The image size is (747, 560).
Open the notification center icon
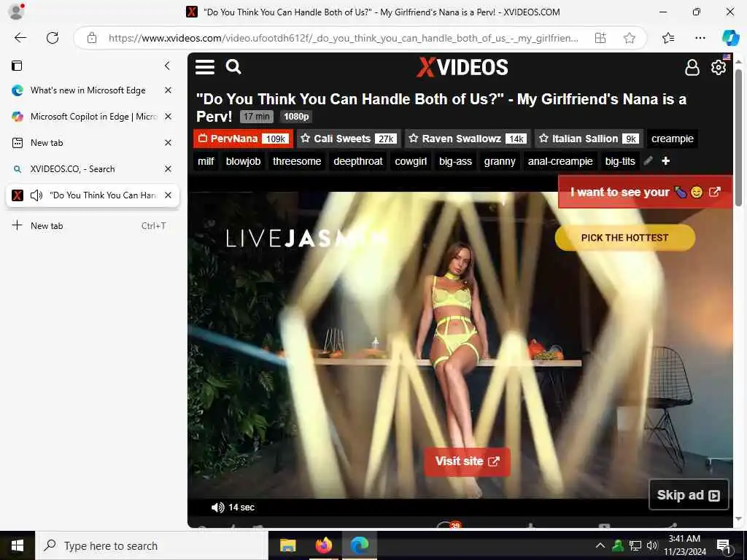(x=723, y=547)
